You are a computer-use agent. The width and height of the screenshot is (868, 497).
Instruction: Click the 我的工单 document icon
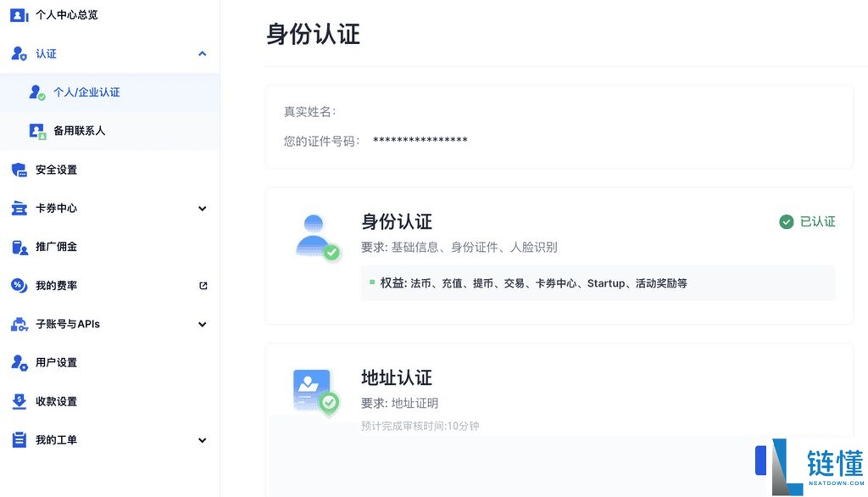point(19,440)
